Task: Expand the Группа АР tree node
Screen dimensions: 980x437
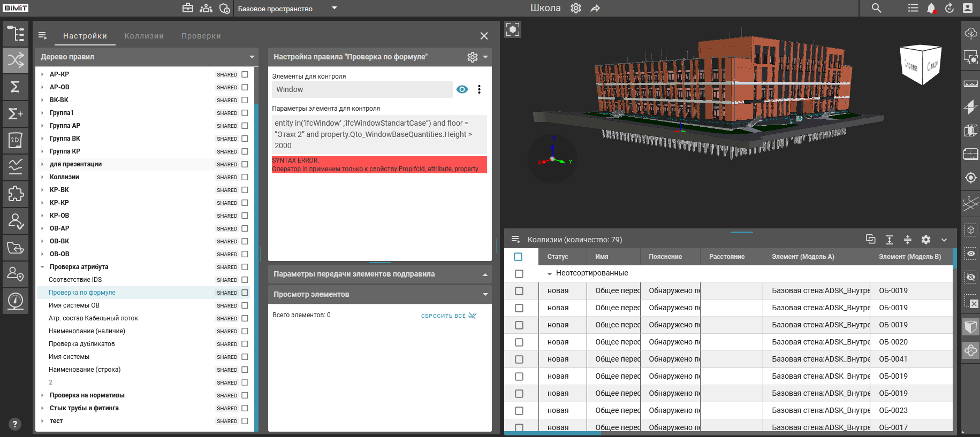Action: [42, 126]
